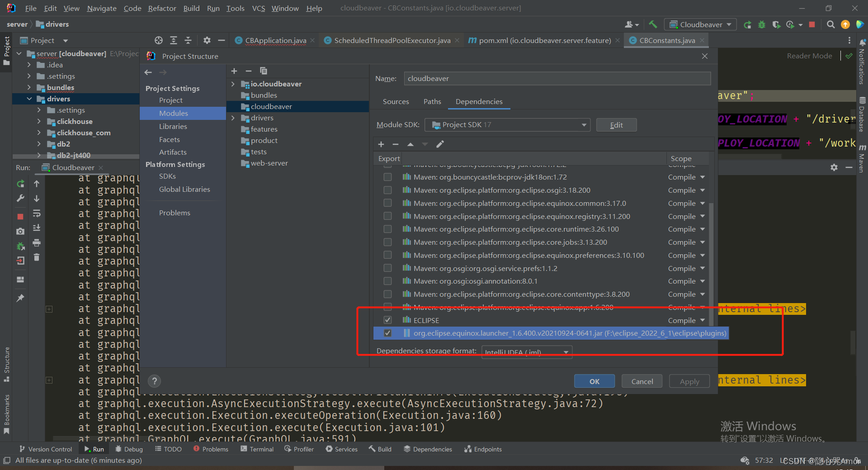Expand io.cloudbeaver module node
The image size is (868, 470).
click(x=233, y=84)
